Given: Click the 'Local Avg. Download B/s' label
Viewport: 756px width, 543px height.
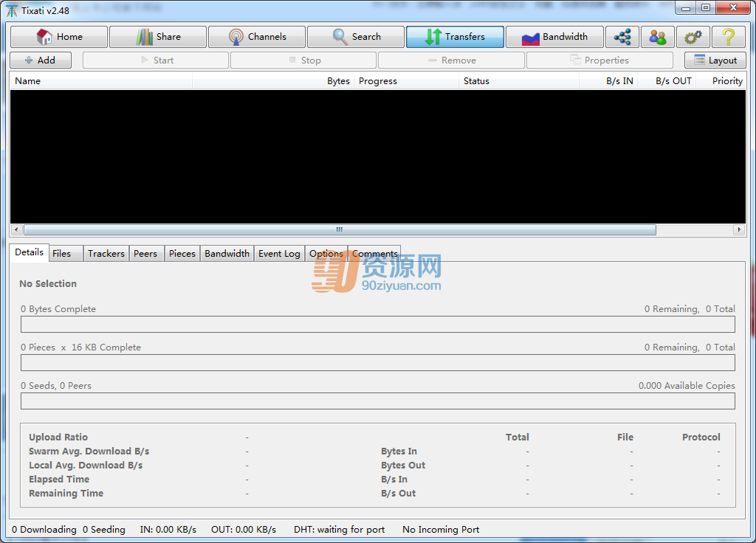Looking at the screenshot, I should [x=86, y=466].
